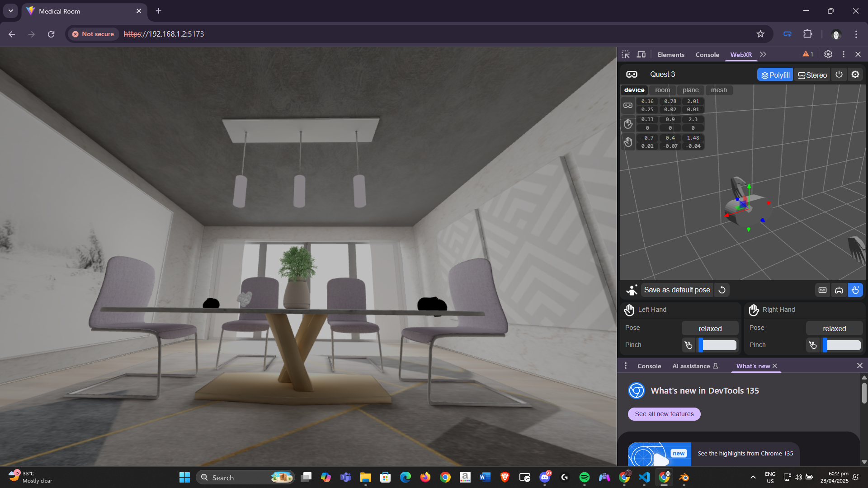Open the drawer three-dot menu
The width and height of the screenshot is (868, 488).
pyautogui.click(x=626, y=366)
